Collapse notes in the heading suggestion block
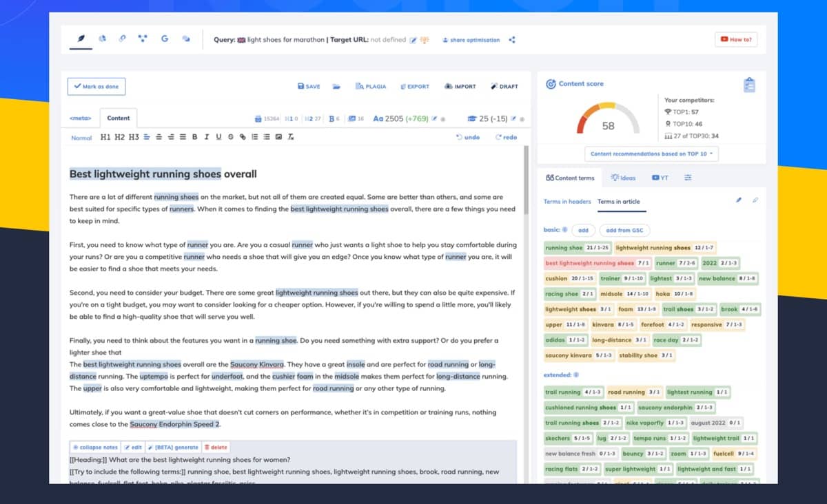The height and width of the screenshot is (504, 827). click(x=94, y=447)
